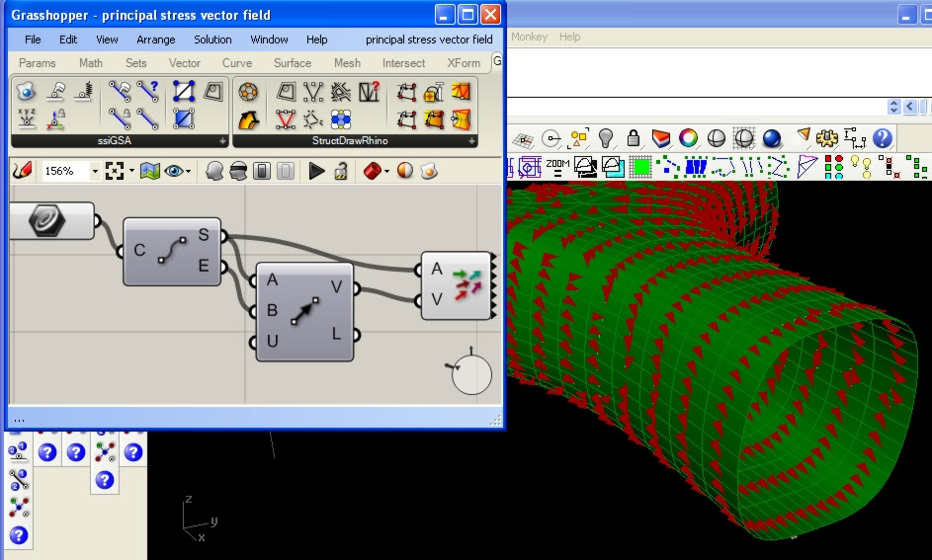
Task: Click the light bulb icon in Rhino toolbar
Action: [x=605, y=138]
